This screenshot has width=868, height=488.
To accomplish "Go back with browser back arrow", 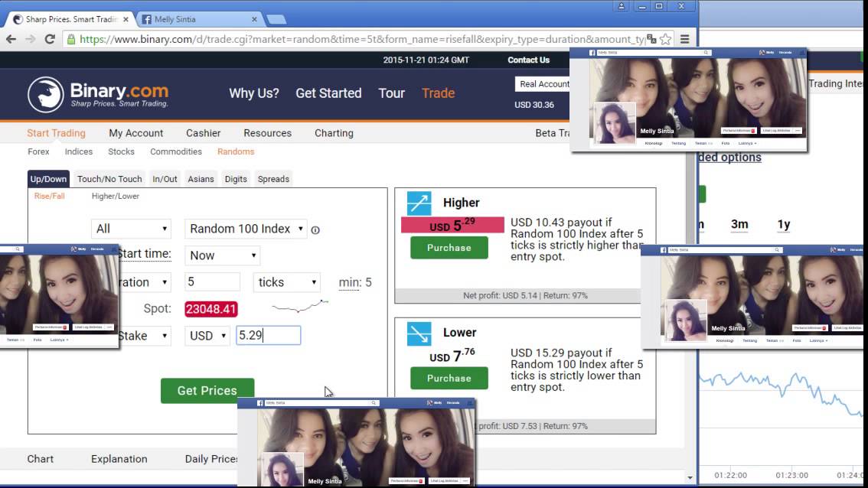I will [11, 39].
